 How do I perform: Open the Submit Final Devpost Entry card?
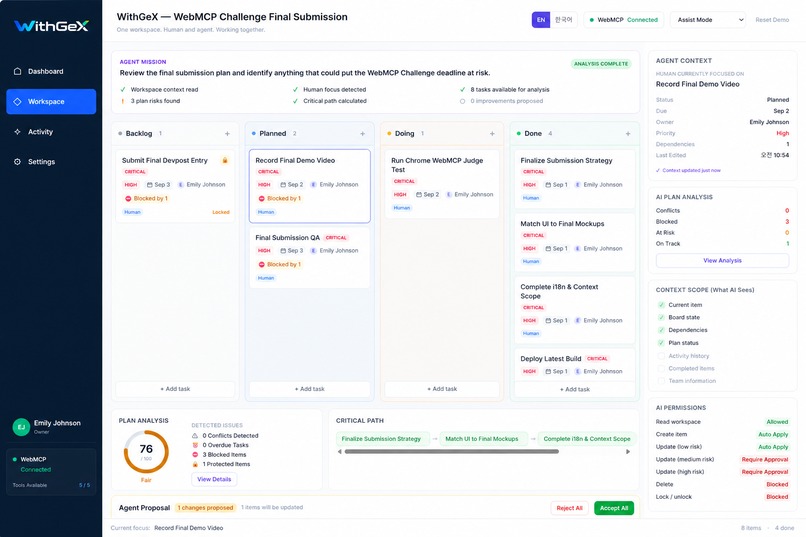175,186
